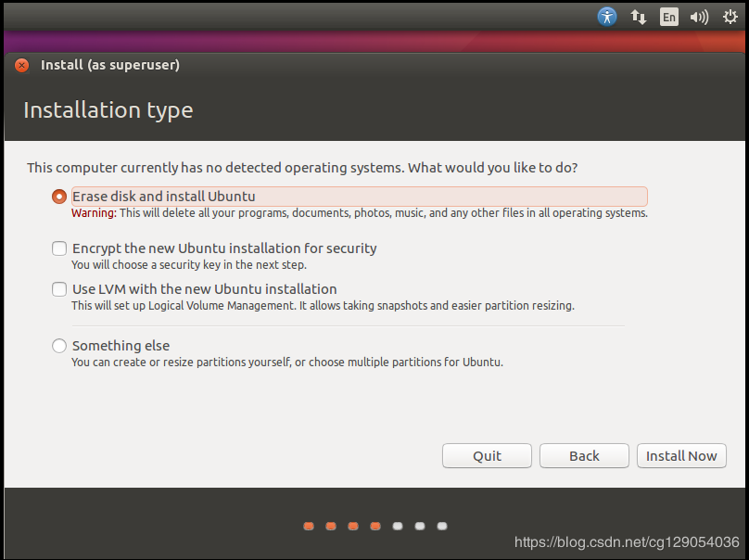Tick Use LVM with the new installation
This screenshot has width=749, height=560.
pyautogui.click(x=59, y=289)
